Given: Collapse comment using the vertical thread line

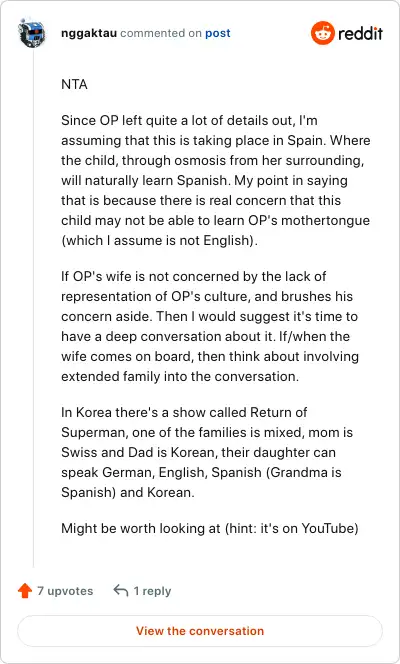Looking at the screenshot, I should coord(33,309).
